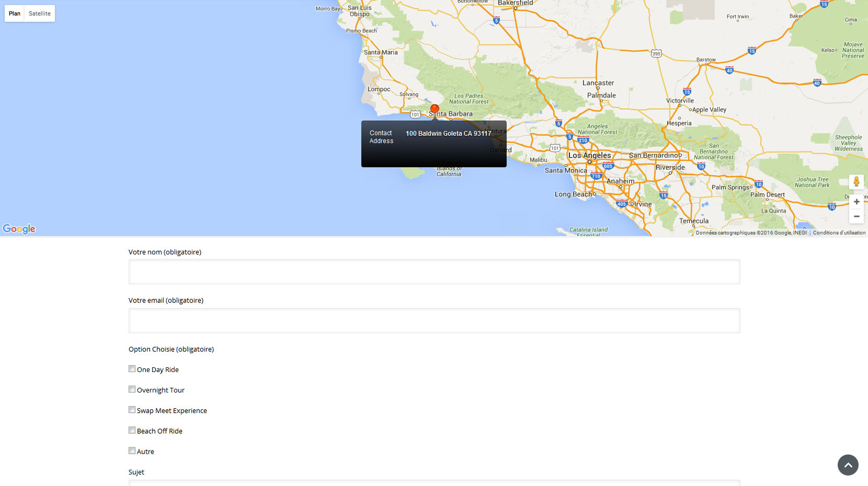Enable the Overnight Tour checkbox
The height and width of the screenshot is (486, 868).
coord(132,389)
